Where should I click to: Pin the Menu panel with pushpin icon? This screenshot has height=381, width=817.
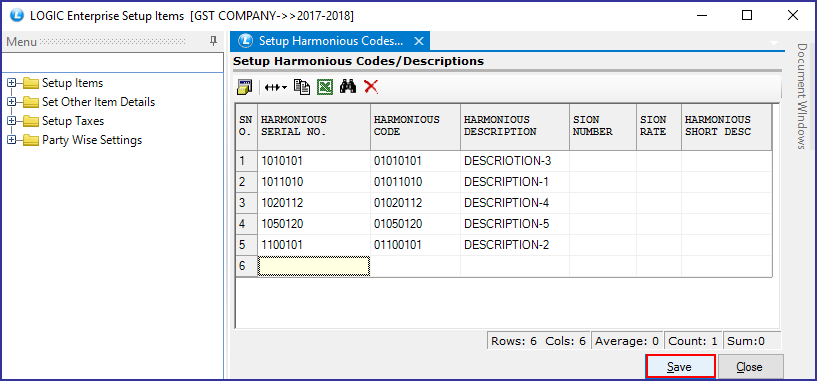pos(213,41)
